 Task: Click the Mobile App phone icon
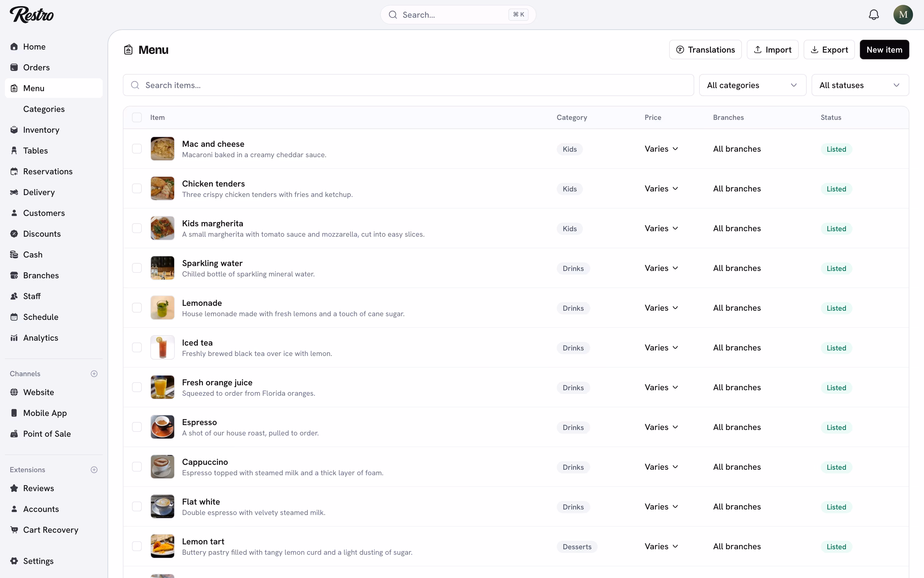coord(14,413)
